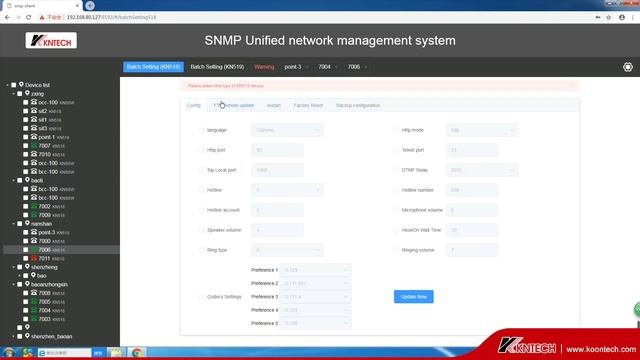This screenshot has width=640, height=360.
Task: Close the 7006 tab
Action: coord(366,67)
